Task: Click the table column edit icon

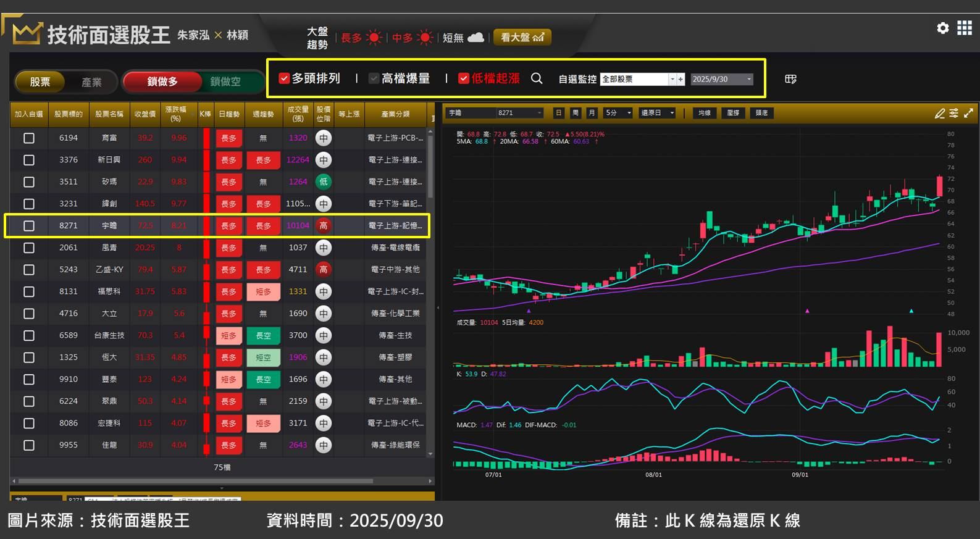Action: (x=790, y=79)
